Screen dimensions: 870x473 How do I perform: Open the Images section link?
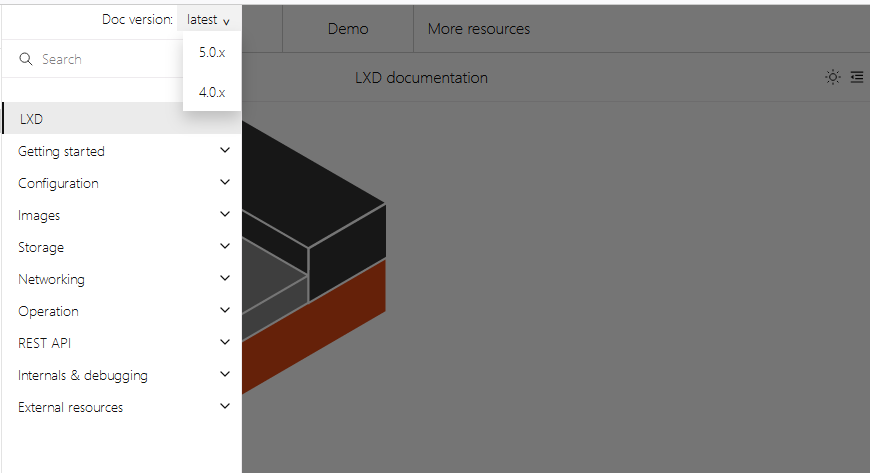(39, 215)
